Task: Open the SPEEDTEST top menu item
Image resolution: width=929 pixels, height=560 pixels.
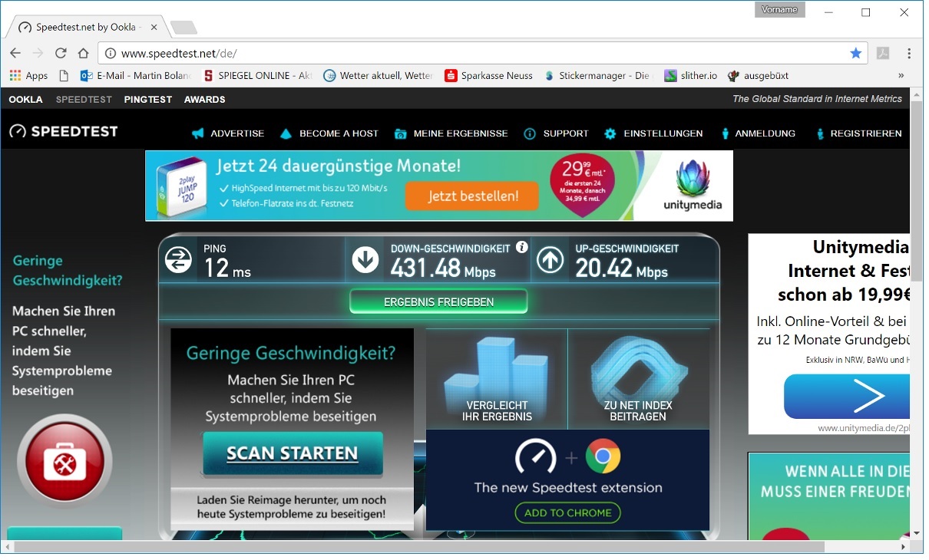Action: (x=84, y=99)
